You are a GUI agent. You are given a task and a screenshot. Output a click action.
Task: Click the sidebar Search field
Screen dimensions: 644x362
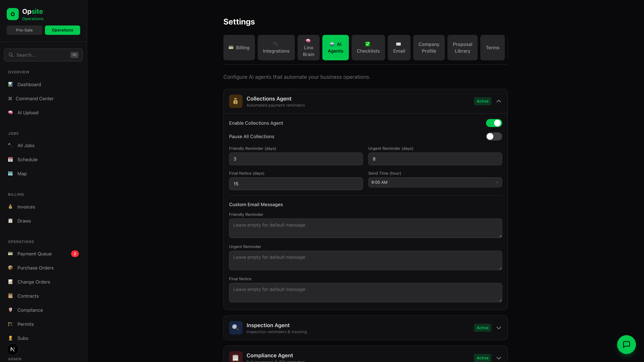click(43, 55)
